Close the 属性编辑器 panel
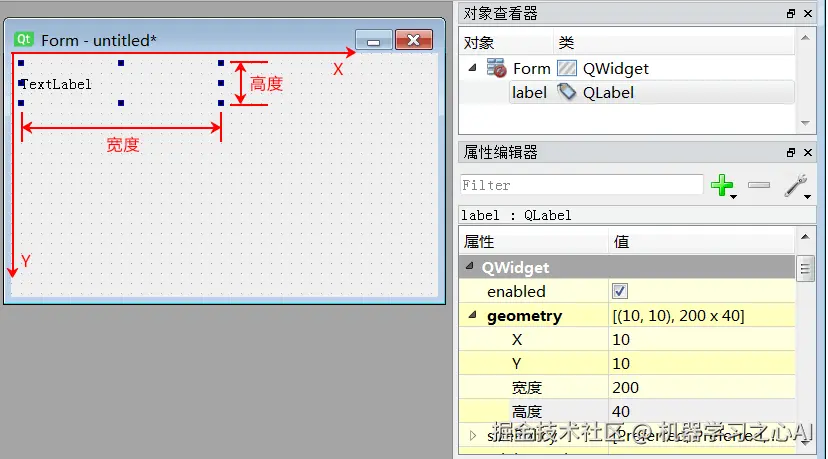The width and height of the screenshot is (828, 459). point(808,153)
